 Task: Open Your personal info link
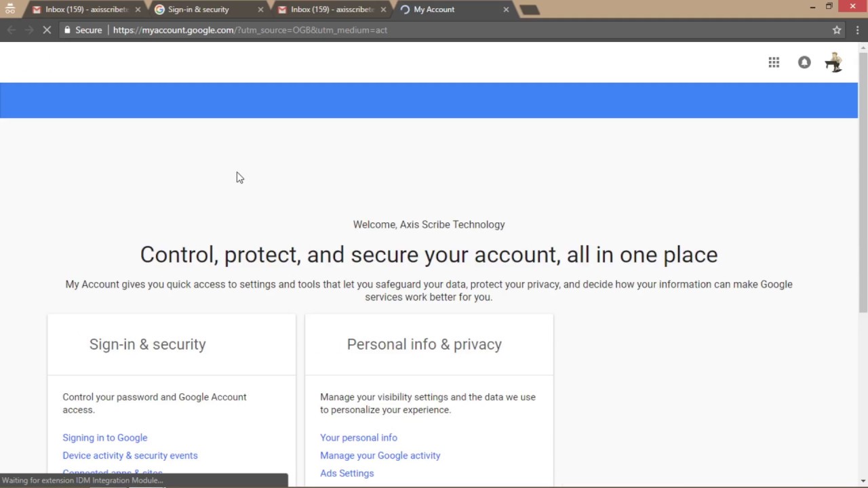coord(359,438)
